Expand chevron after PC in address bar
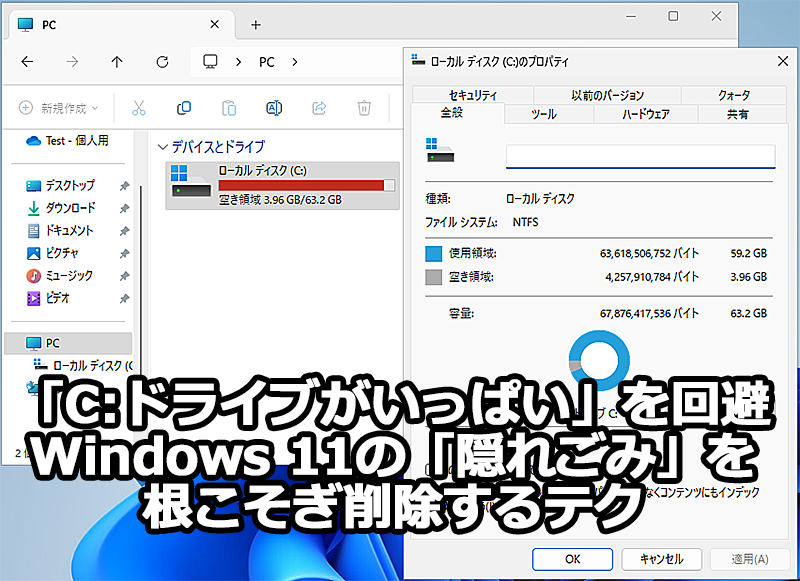This screenshot has width=800, height=581. coord(294,62)
